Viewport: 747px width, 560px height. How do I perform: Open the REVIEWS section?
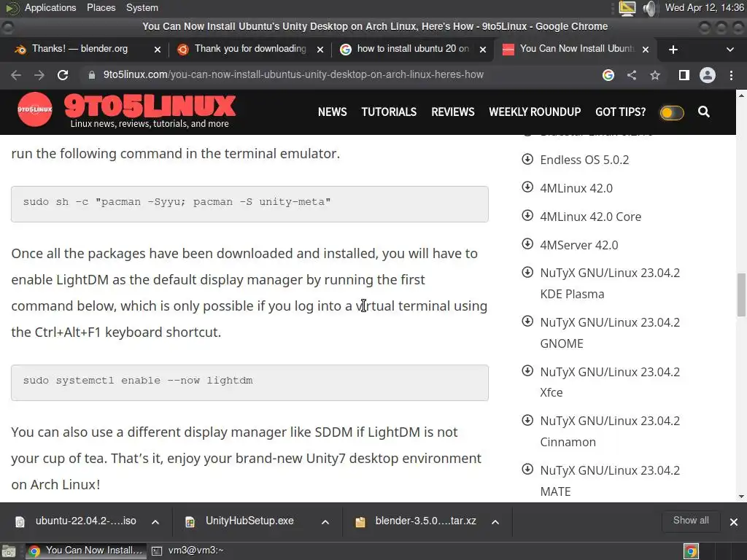452,112
